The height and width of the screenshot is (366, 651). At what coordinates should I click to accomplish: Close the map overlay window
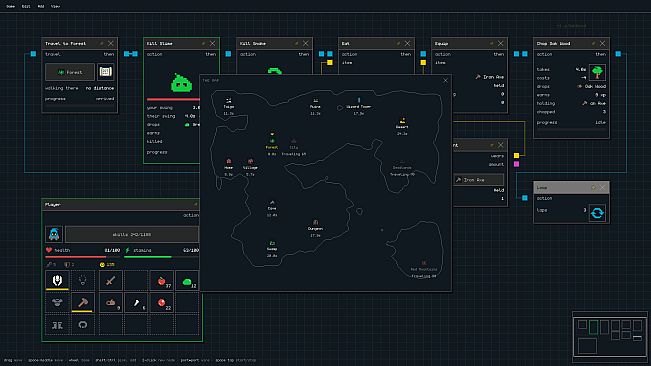445,80
